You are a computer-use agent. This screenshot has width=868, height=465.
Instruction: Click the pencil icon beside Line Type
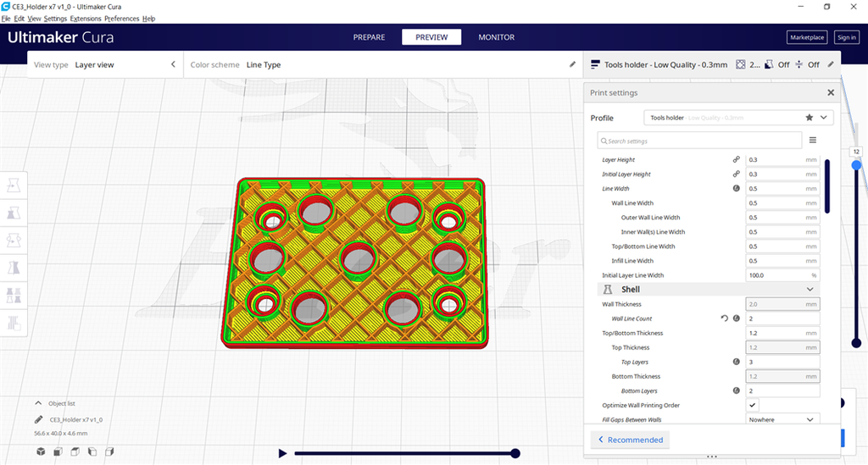[x=572, y=64]
